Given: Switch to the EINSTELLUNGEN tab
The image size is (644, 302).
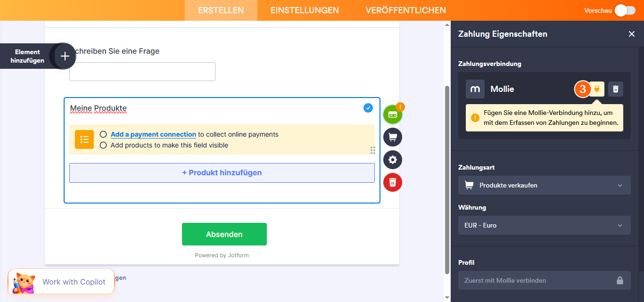Looking at the screenshot, I should tap(304, 10).
